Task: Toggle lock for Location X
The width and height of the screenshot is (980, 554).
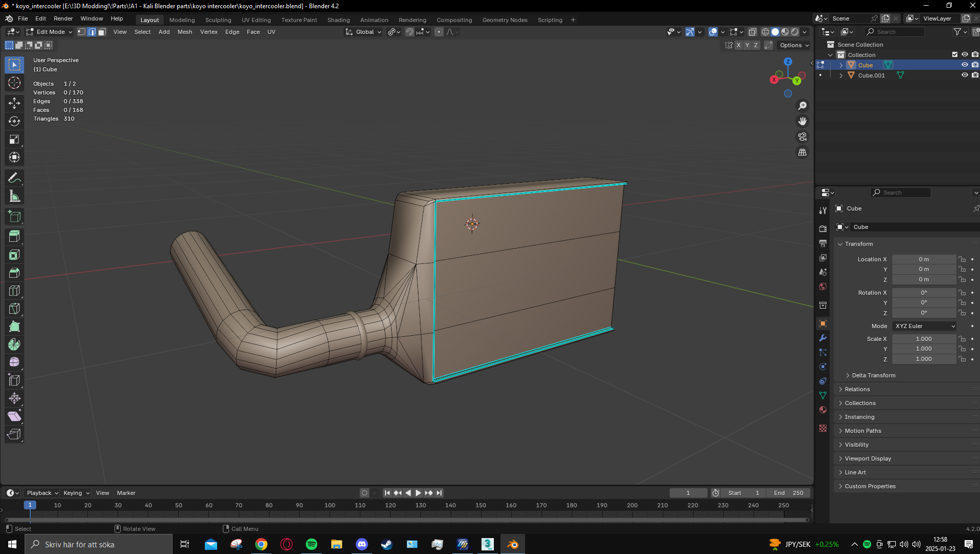Action: tap(962, 259)
